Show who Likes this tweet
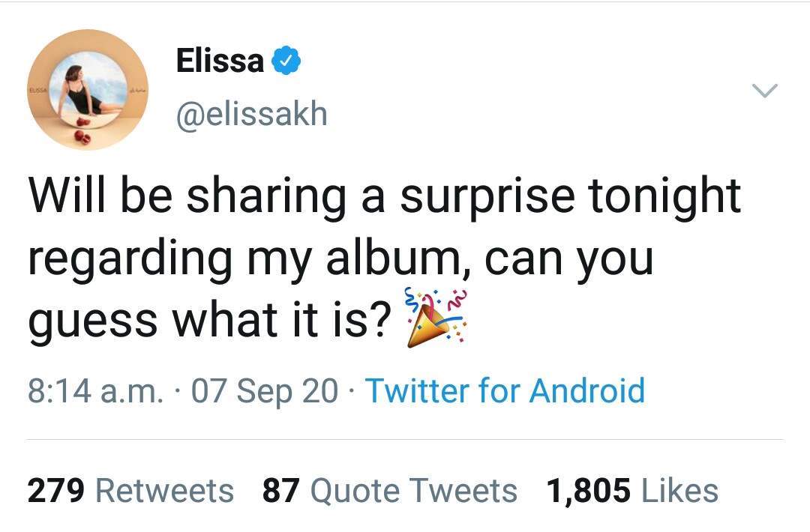The image size is (810, 532). (x=679, y=492)
